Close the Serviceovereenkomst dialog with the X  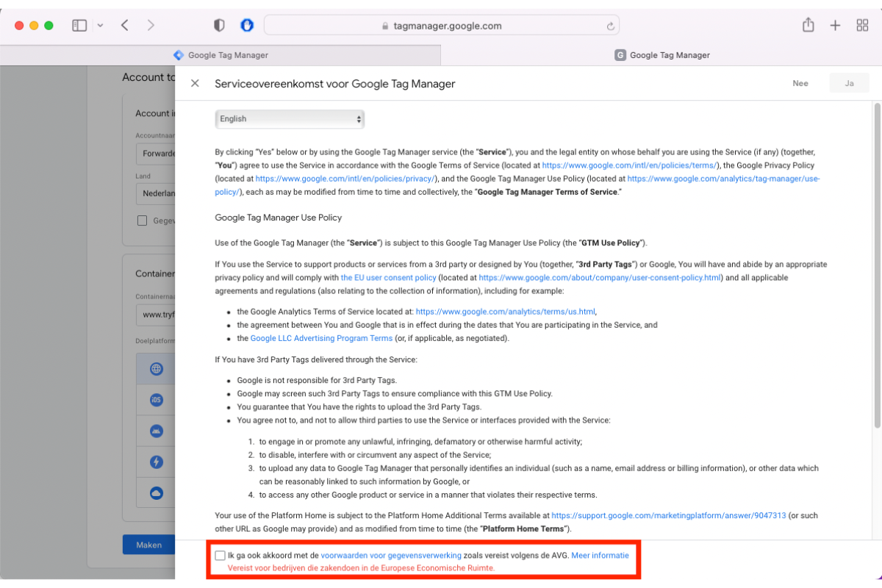coord(195,84)
